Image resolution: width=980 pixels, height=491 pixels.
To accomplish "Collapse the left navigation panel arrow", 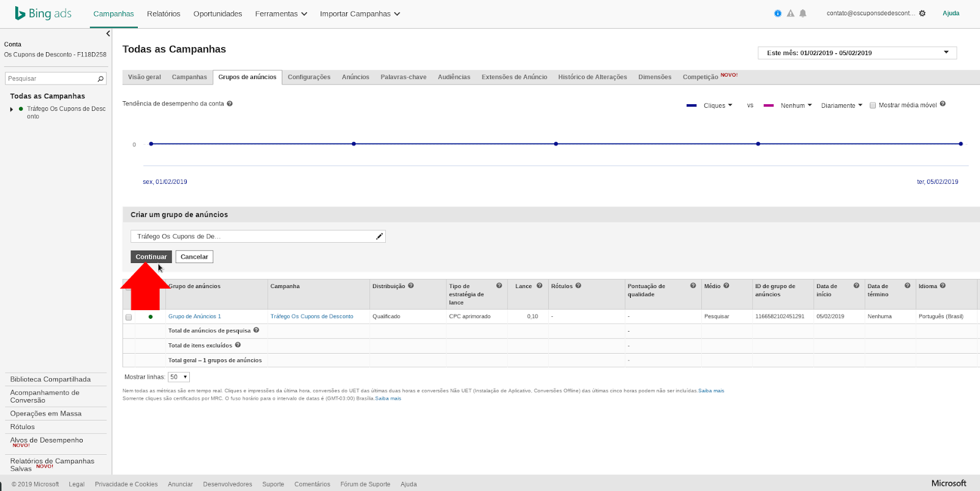I will pyautogui.click(x=108, y=34).
